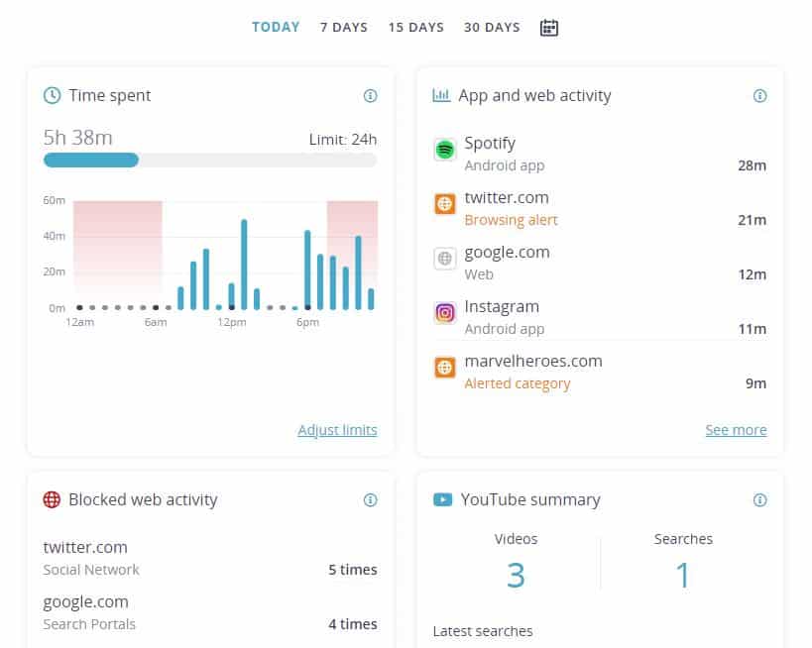Switch to the 15 DAYS tab

[x=416, y=28]
